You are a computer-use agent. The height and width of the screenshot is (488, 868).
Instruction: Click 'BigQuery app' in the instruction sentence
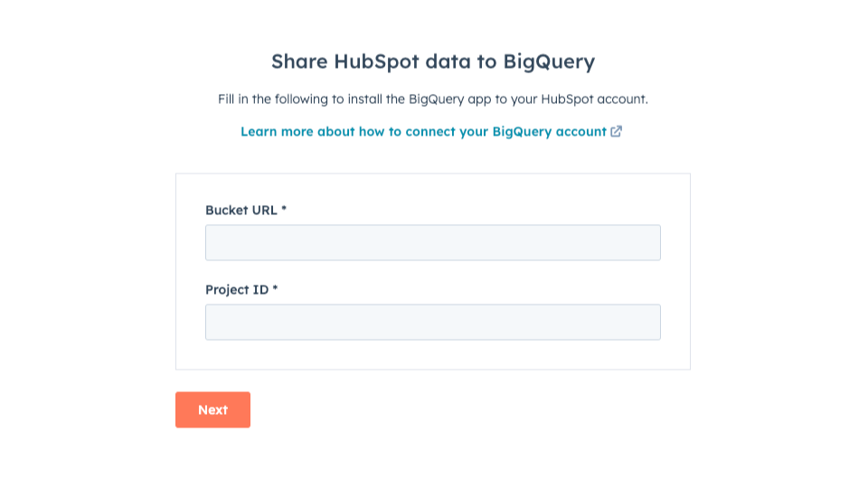pos(449,99)
